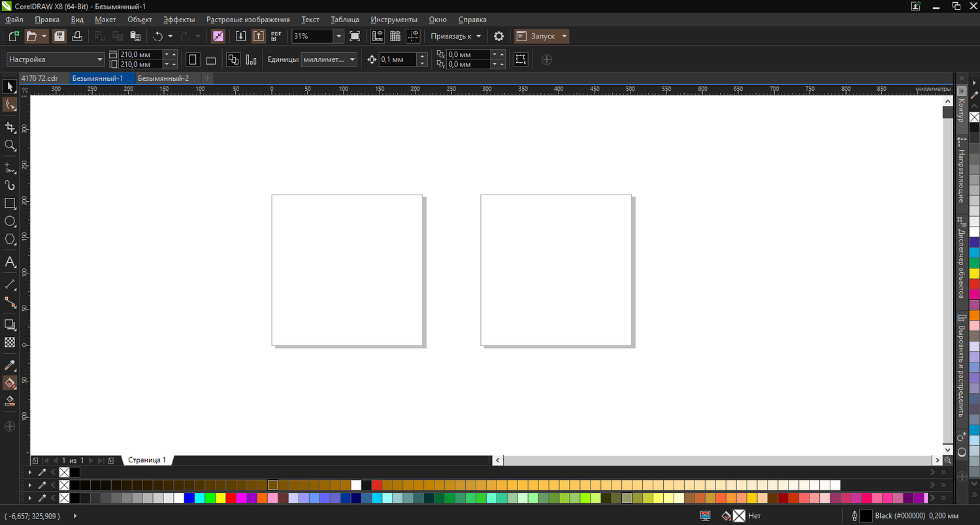Image resolution: width=980 pixels, height=525 pixels.
Task: Activate the Interactive Fill tool
Action: (10, 383)
